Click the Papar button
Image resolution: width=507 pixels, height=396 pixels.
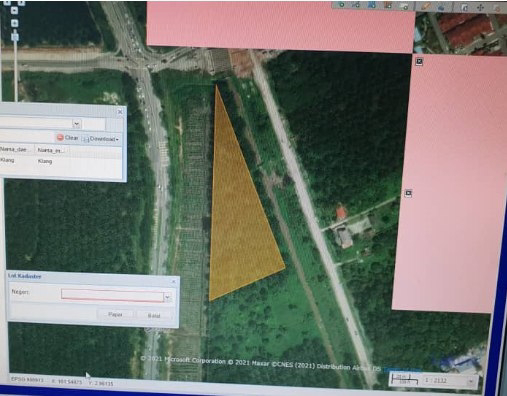coord(115,314)
